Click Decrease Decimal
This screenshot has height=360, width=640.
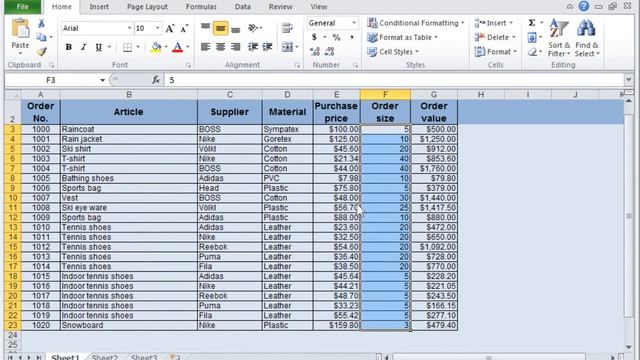coord(329,51)
